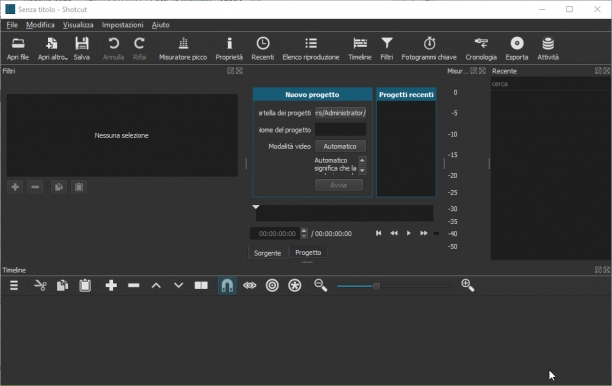Toggle the Timeline panel from toolbar
Viewport: 612px width, 386px height.
pyautogui.click(x=360, y=48)
